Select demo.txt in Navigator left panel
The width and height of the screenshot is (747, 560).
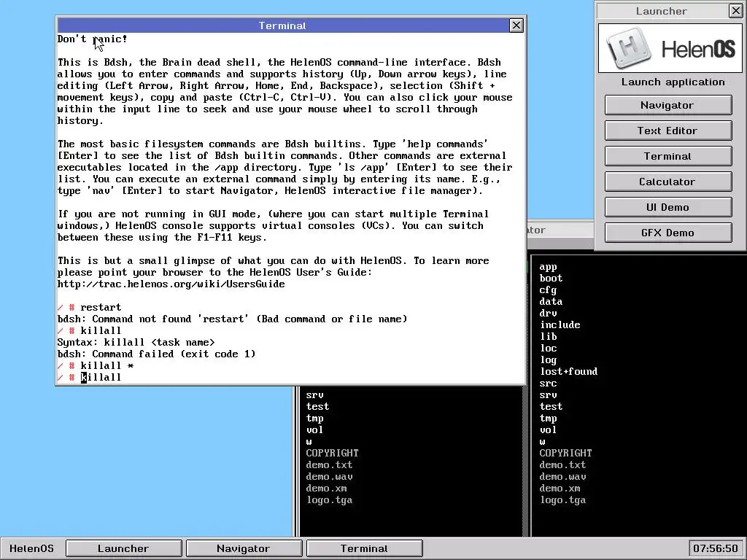coord(329,464)
